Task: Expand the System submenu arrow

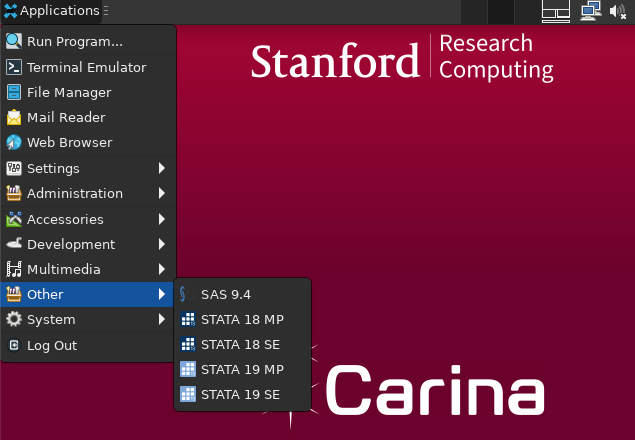Action: tap(162, 319)
